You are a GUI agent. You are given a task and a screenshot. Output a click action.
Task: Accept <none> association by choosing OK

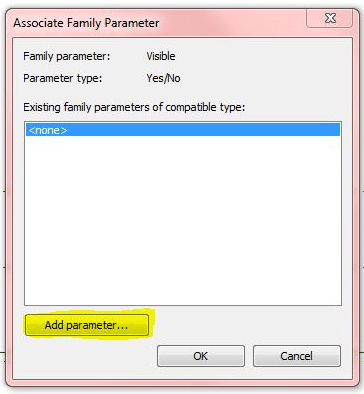coord(201,356)
